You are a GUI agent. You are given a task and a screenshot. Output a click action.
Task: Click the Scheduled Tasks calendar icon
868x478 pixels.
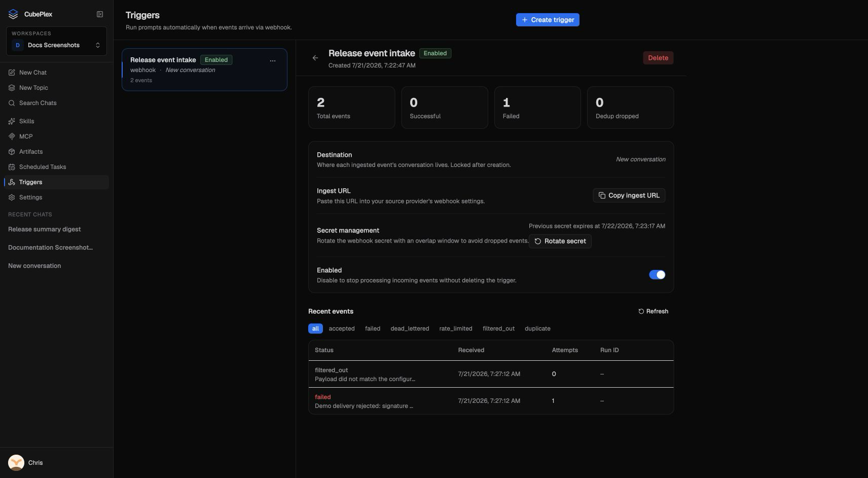coord(12,167)
